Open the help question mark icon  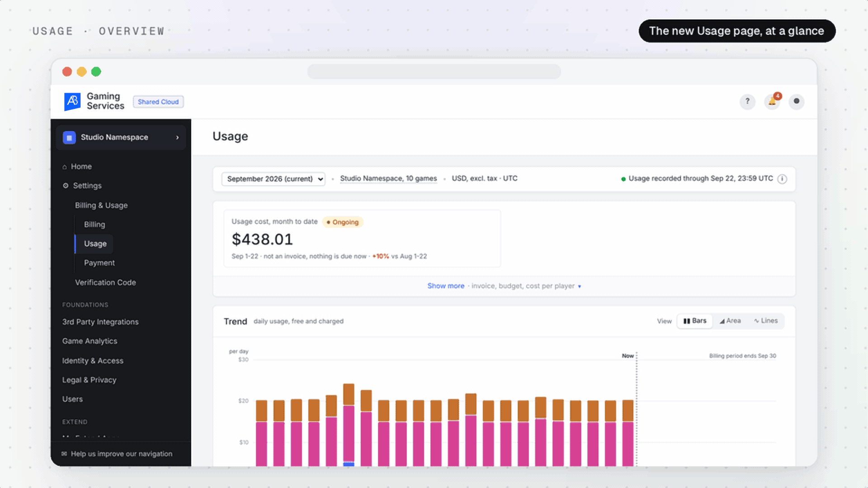747,101
